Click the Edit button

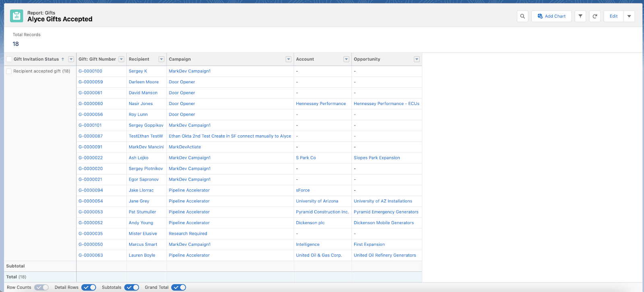point(613,16)
